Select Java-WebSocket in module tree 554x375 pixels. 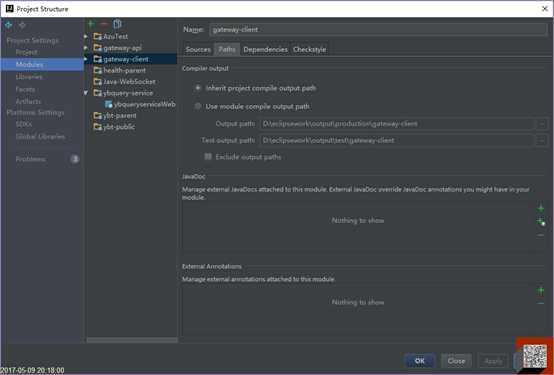pos(129,82)
